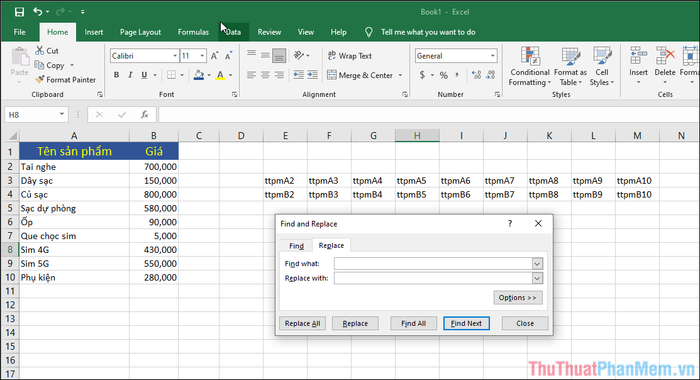700x380 pixels.
Task: Open the Insert Function fx dialog
Action: (x=144, y=115)
